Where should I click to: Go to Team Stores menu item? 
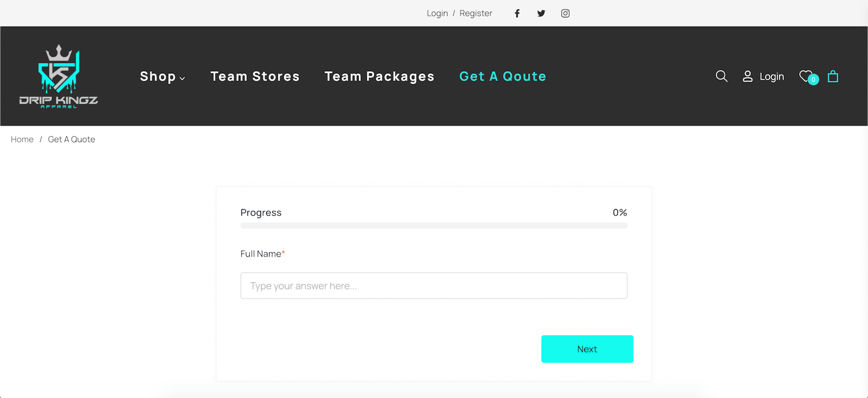255,77
